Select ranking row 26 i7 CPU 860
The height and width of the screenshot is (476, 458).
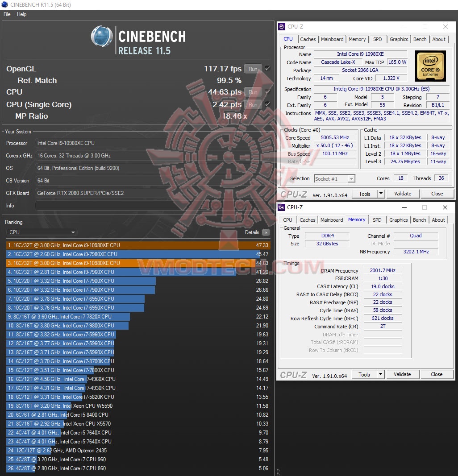pos(138,468)
